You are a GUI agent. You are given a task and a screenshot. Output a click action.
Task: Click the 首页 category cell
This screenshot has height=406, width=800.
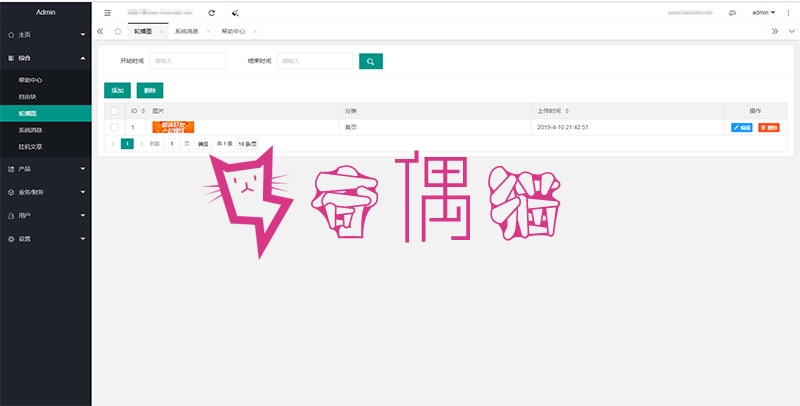pyautogui.click(x=351, y=127)
